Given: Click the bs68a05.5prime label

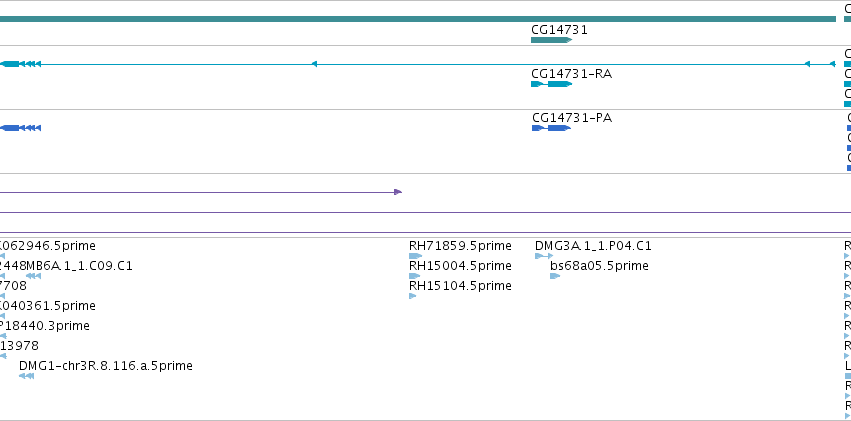Looking at the screenshot, I should 599,266.
